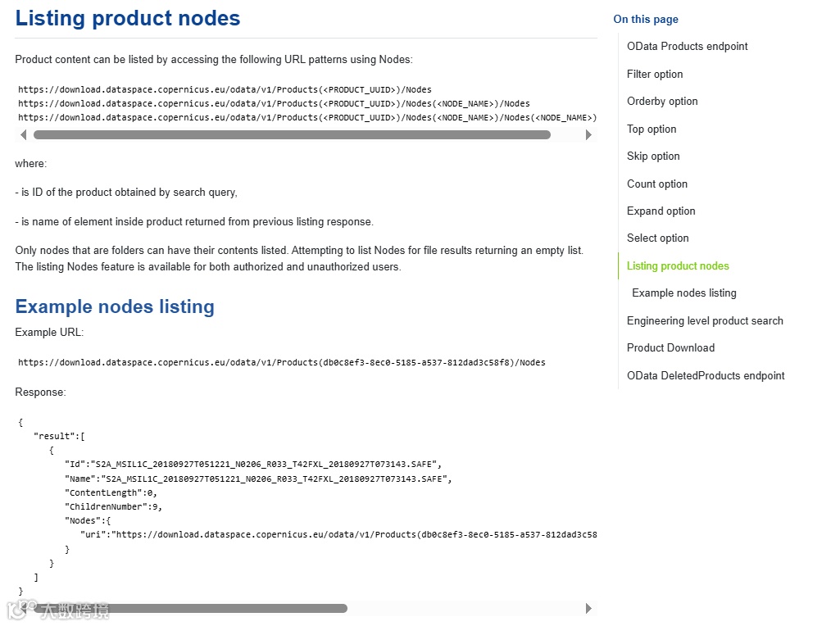
Task: Go to Filter option section
Action: [x=655, y=74]
